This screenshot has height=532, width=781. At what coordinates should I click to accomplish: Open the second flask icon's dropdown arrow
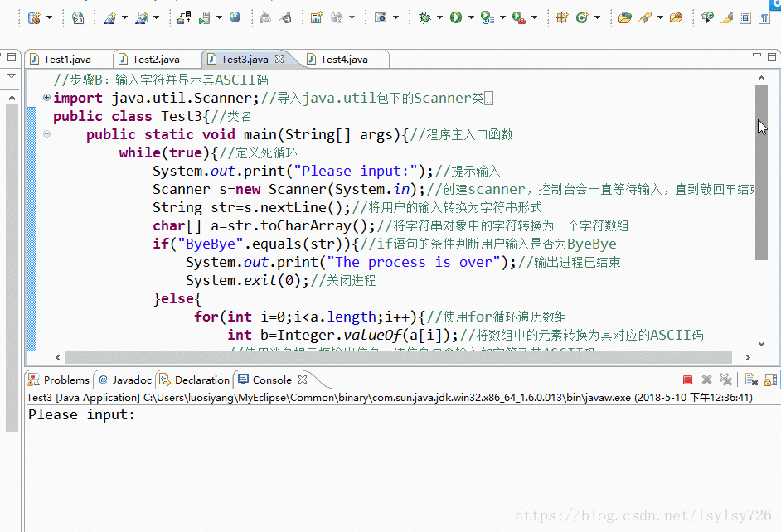156,17
